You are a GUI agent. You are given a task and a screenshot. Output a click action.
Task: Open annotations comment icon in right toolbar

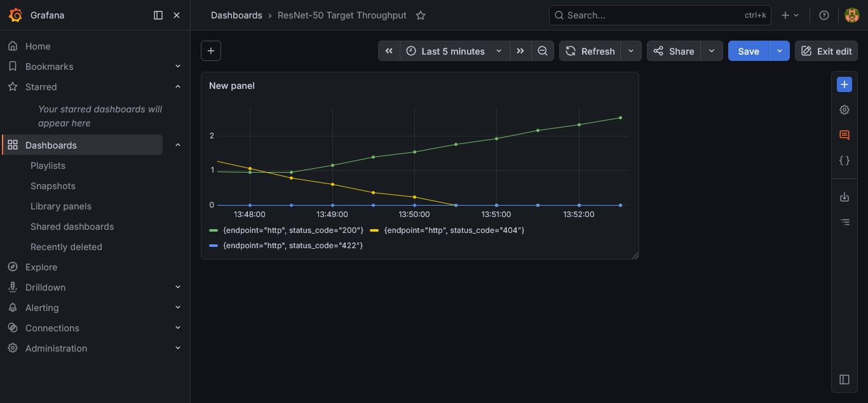[844, 135]
